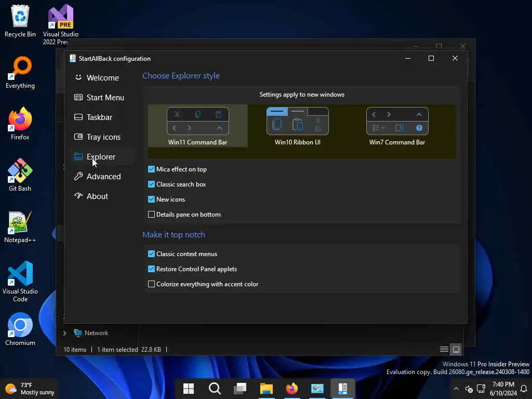The image size is (532, 399).
Task: Select Visual Studio 2022 Preview desktop shortcut
Action: 60,24
